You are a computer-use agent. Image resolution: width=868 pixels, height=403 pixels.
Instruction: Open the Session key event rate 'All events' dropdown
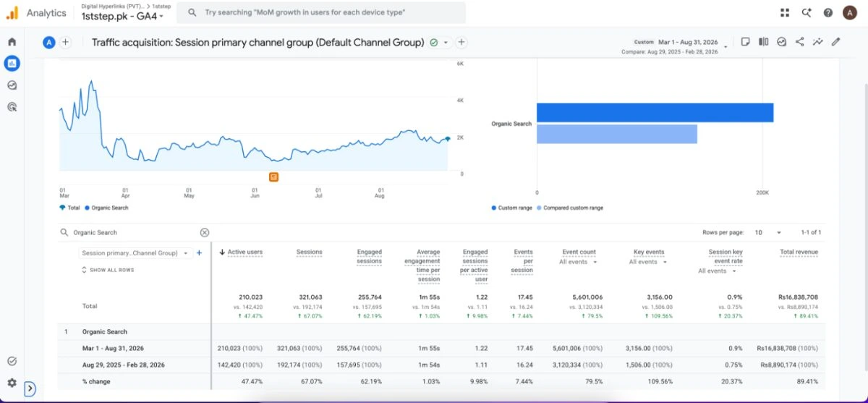718,271
